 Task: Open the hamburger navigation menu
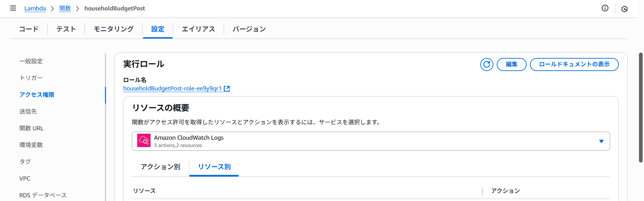[13, 8]
